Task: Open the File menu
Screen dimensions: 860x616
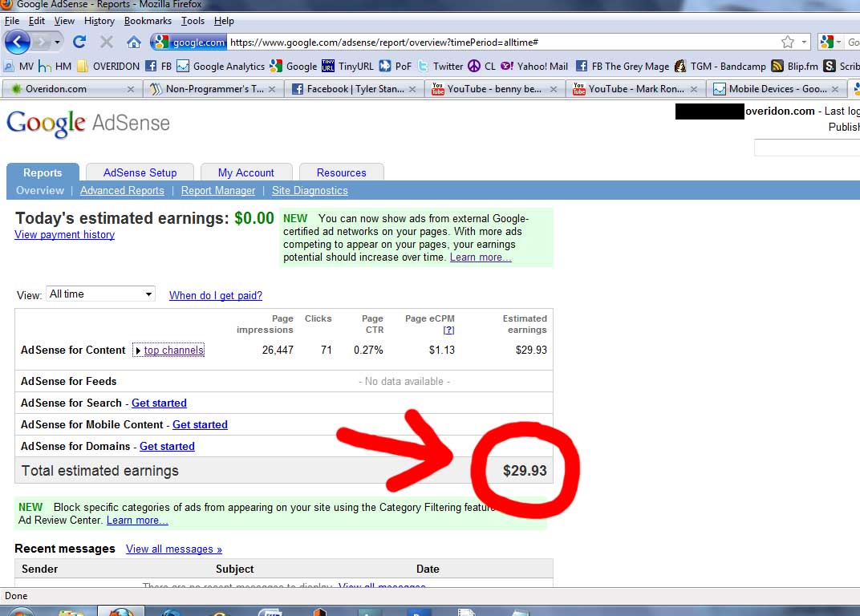Action: click(11, 21)
